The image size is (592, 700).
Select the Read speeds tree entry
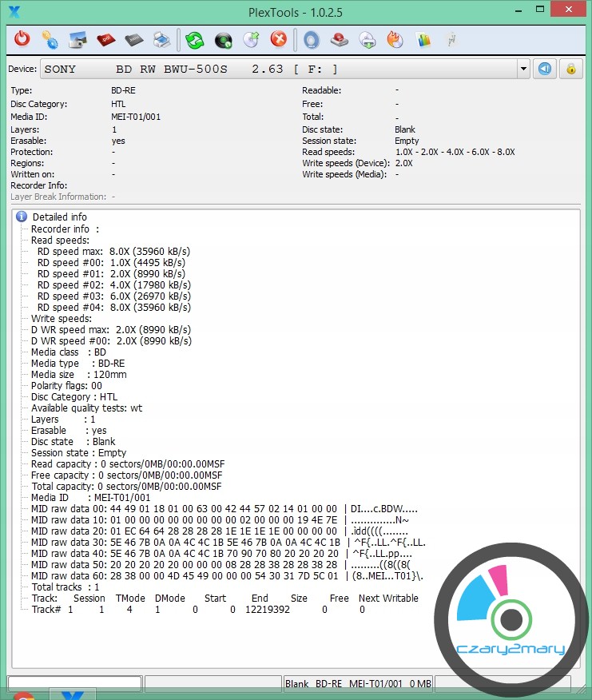(60, 240)
